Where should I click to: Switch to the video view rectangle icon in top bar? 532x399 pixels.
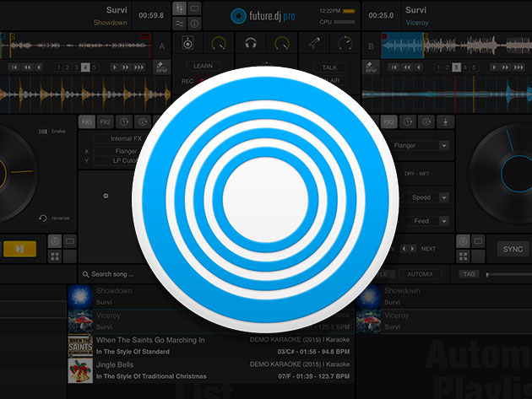[194, 8]
